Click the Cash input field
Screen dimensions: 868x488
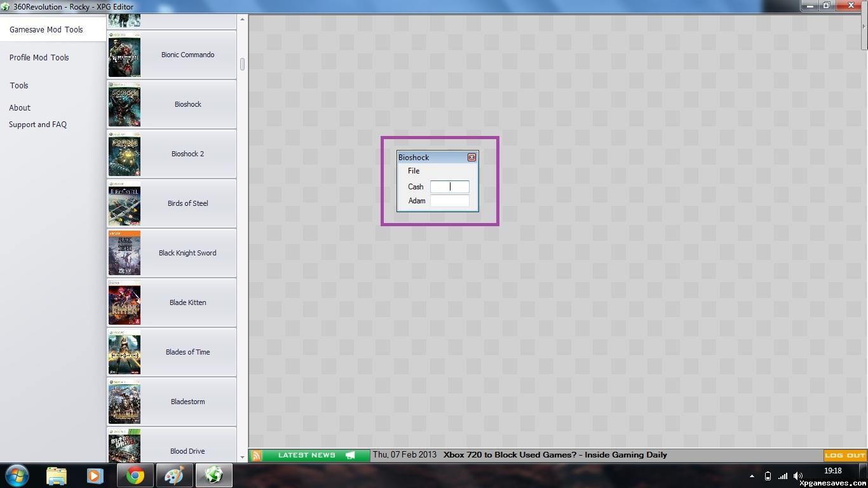pyautogui.click(x=449, y=187)
